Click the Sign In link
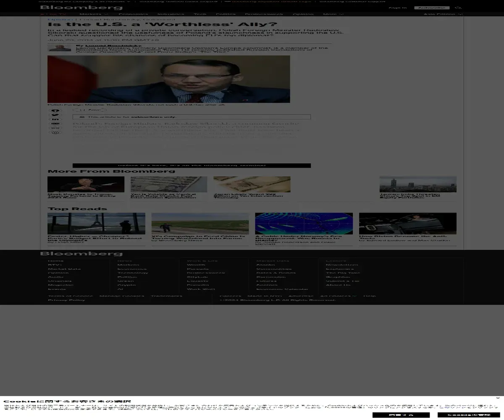This screenshot has width=504, height=420. point(397,8)
